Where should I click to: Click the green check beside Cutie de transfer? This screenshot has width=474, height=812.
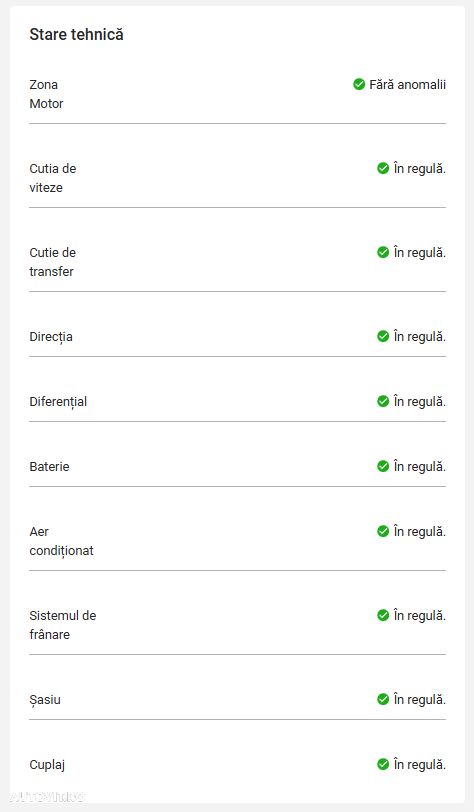(383, 252)
